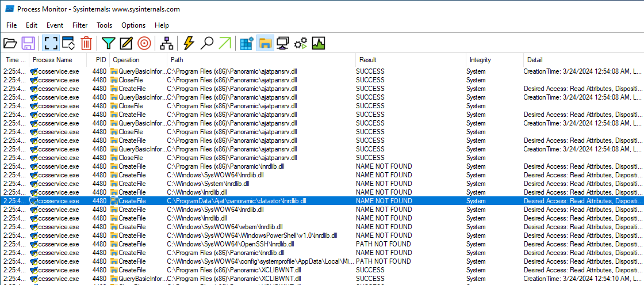Image resolution: width=644 pixels, height=285 pixels.
Task: Toggle Show Network Activity icon
Action: point(282,43)
